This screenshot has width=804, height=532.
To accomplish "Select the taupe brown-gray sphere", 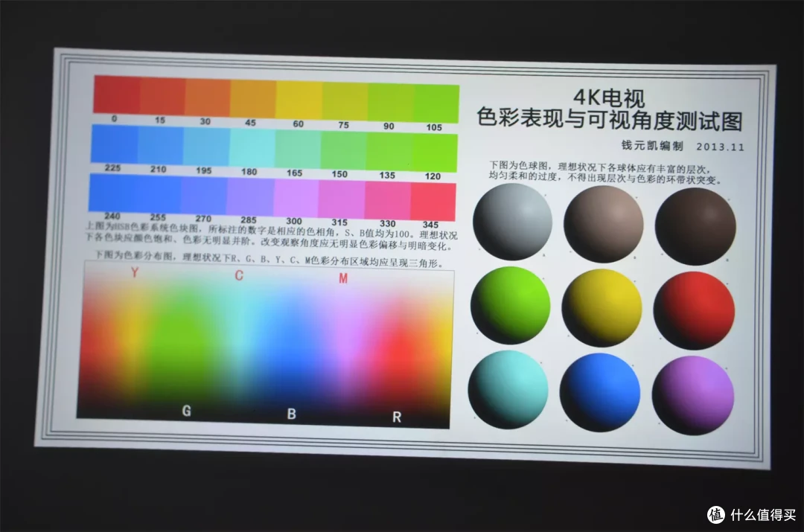I will pyautogui.click(x=604, y=225).
